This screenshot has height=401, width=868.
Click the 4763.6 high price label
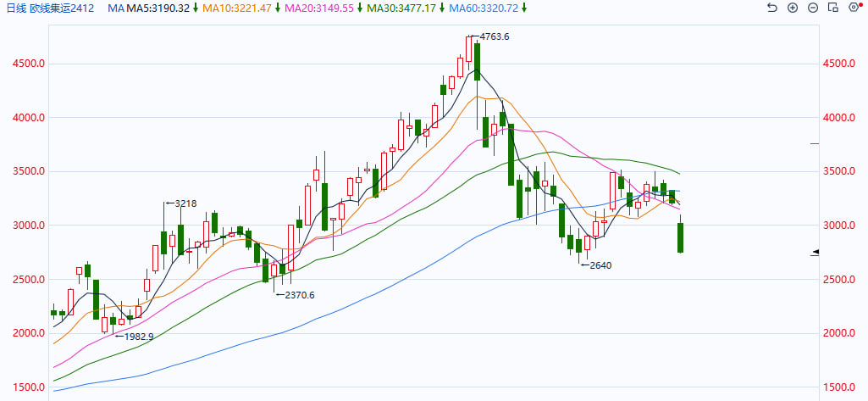point(494,36)
